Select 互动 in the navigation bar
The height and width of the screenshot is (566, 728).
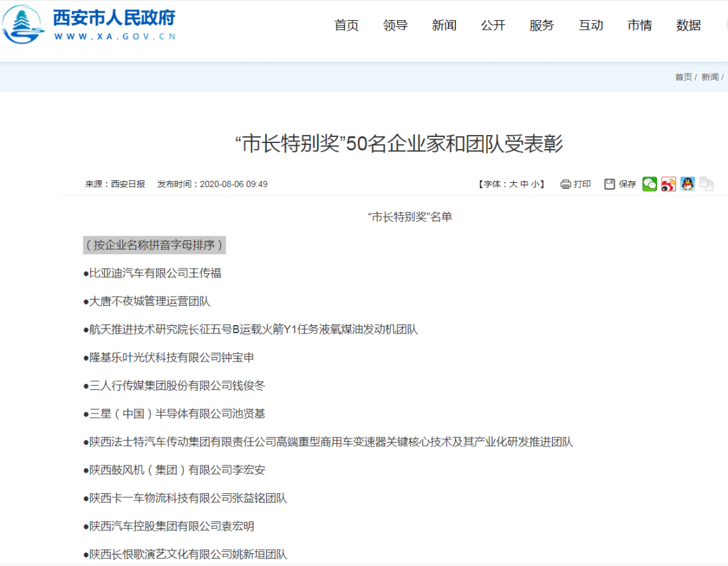click(590, 26)
